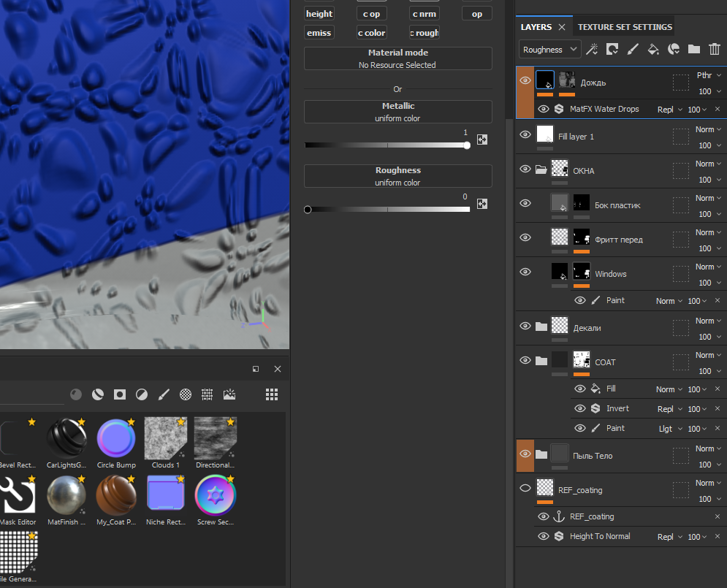Open the Llgt blend mode of COAT Paint
Screen dimensions: 727x588
[x=671, y=429]
